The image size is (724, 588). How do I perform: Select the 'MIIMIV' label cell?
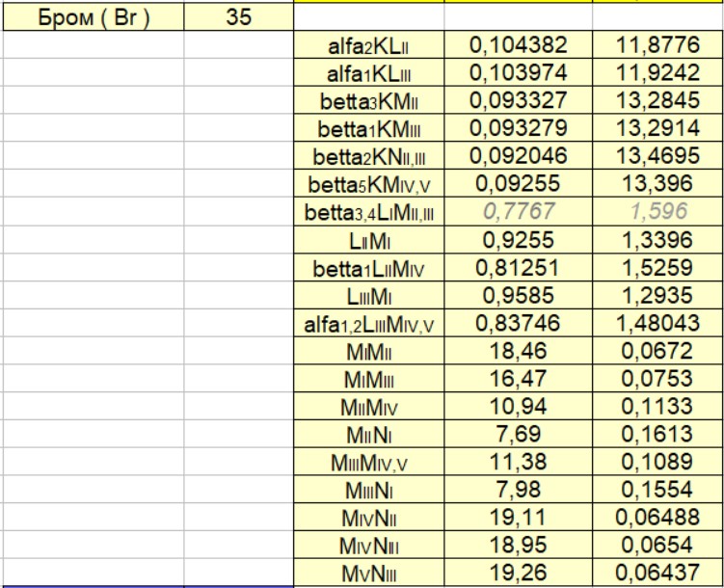tap(369, 406)
